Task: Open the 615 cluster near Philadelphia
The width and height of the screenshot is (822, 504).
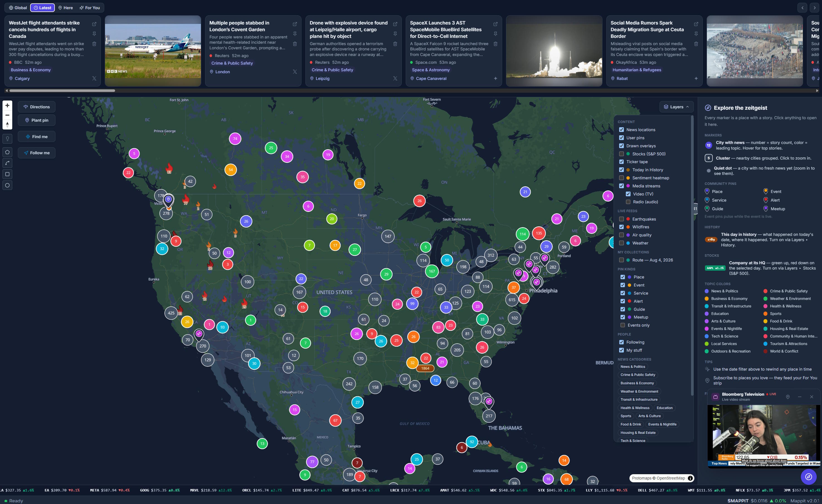Action: 512,300
